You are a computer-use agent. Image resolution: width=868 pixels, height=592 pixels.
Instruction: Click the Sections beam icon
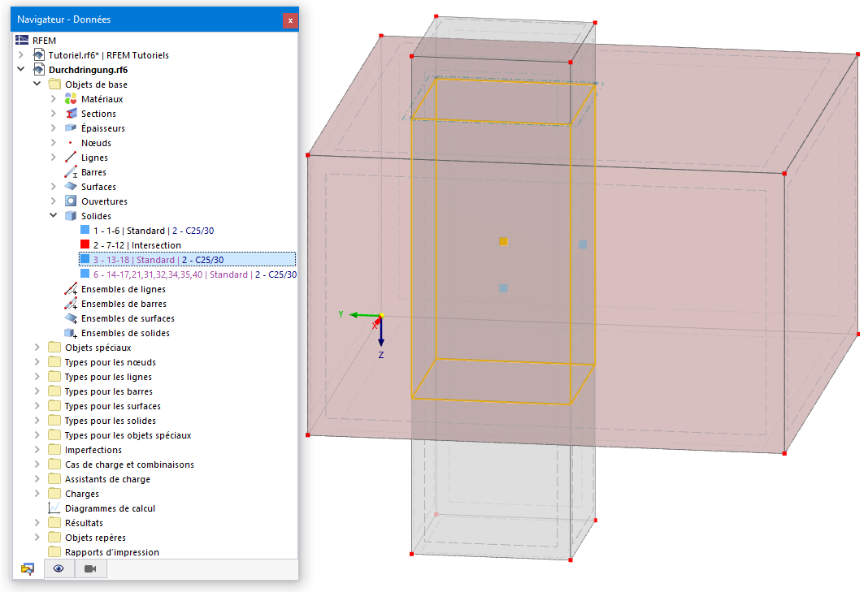pos(71,114)
